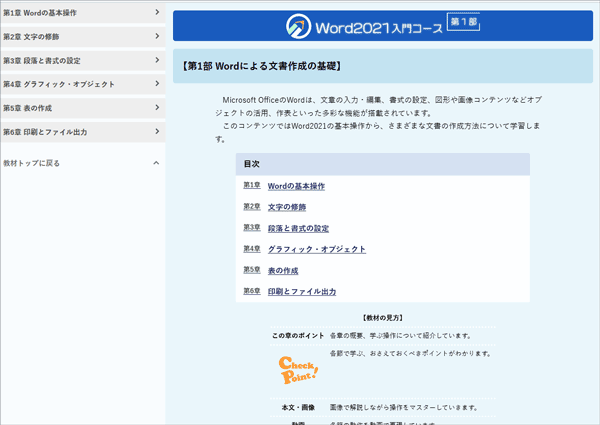The height and width of the screenshot is (425, 600).
Task: Click the 本文・画像 label
Action: (298, 407)
